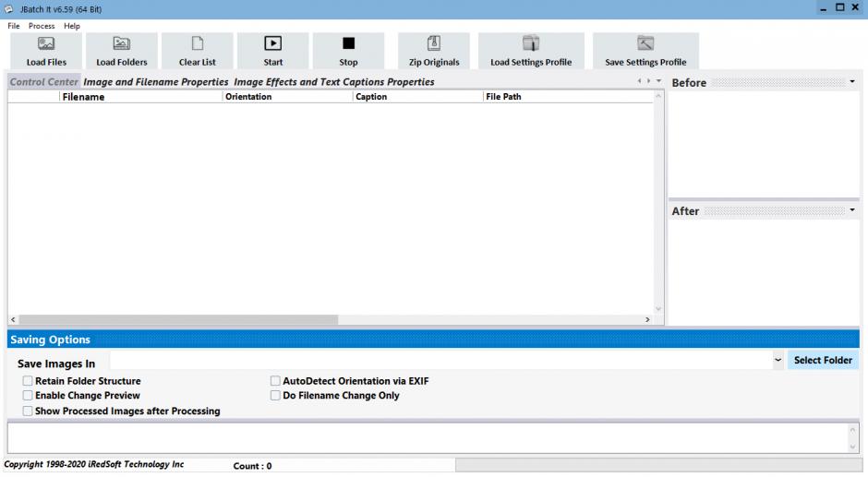Start batch processing with the play icon

point(273,43)
